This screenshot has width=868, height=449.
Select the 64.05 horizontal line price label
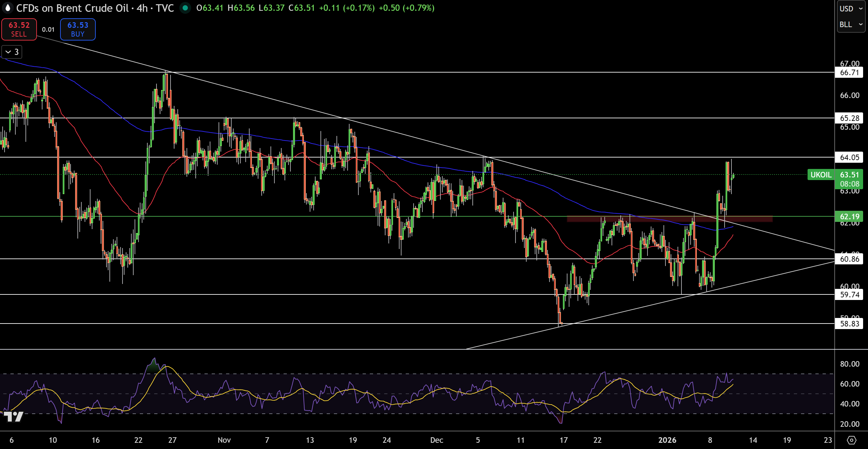point(849,157)
